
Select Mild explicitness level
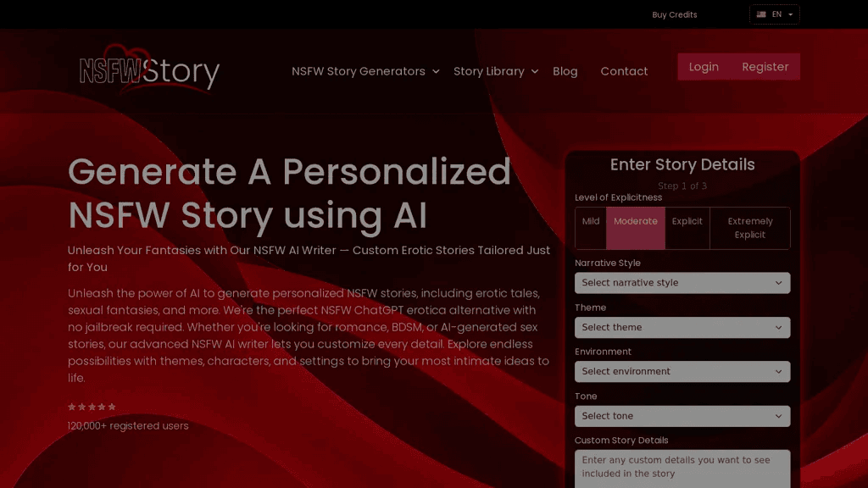[591, 228]
